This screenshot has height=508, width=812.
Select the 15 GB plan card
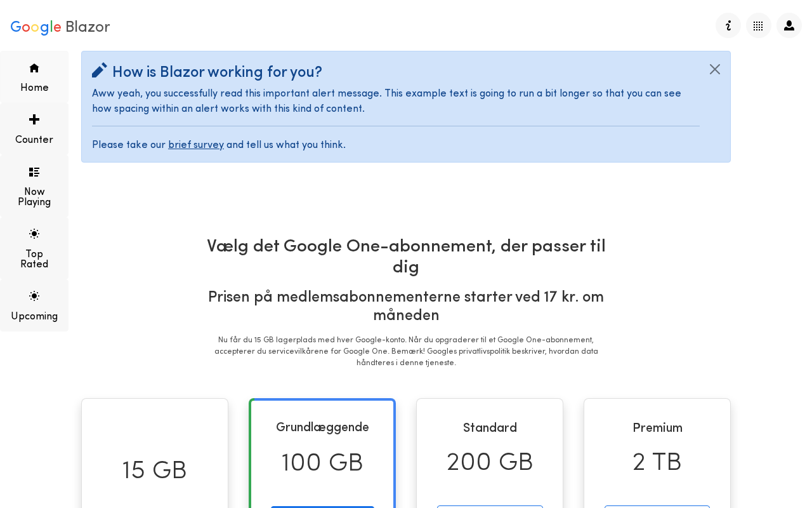point(155,469)
